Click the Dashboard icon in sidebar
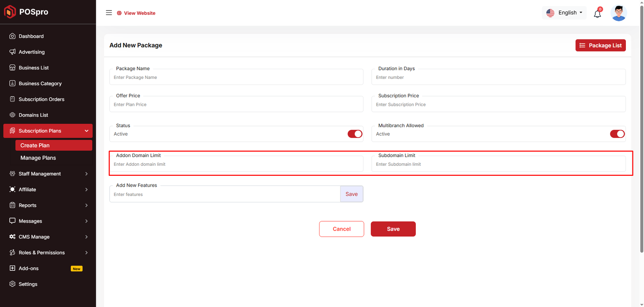 click(12, 36)
